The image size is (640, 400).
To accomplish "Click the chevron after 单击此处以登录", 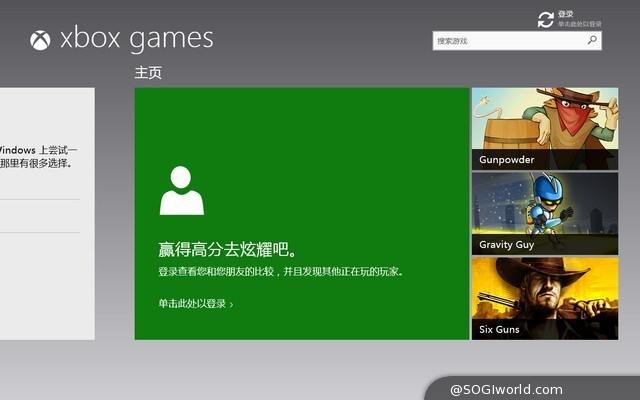I will click(231, 304).
